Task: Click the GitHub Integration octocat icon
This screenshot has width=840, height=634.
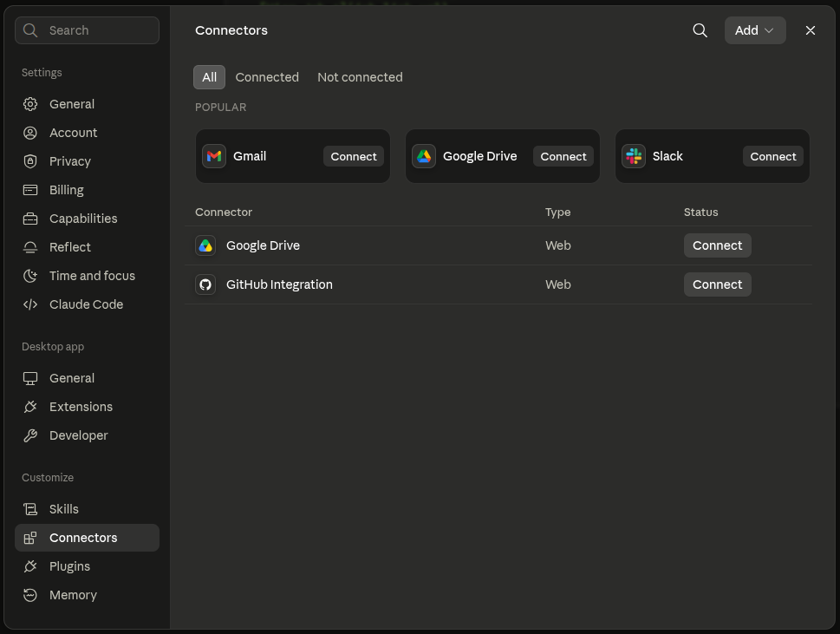Action: click(205, 284)
